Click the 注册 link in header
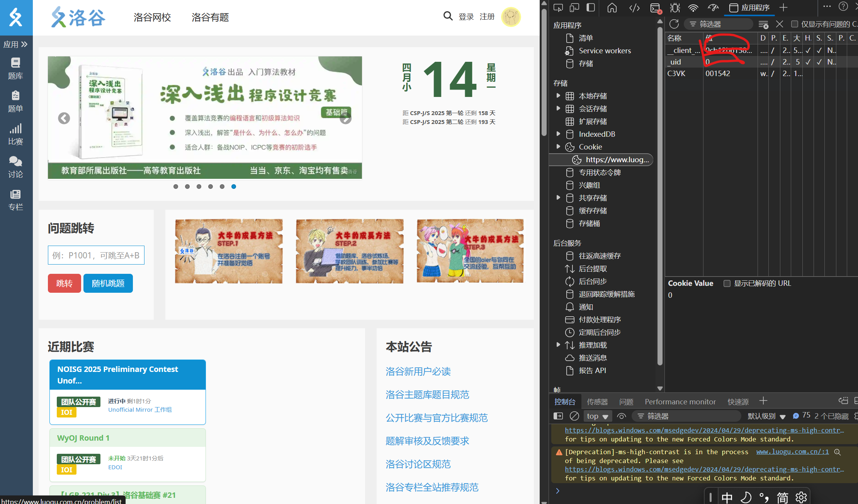Viewport: 858px width, 504px height. pyautogui.click(x=487, y=17)
